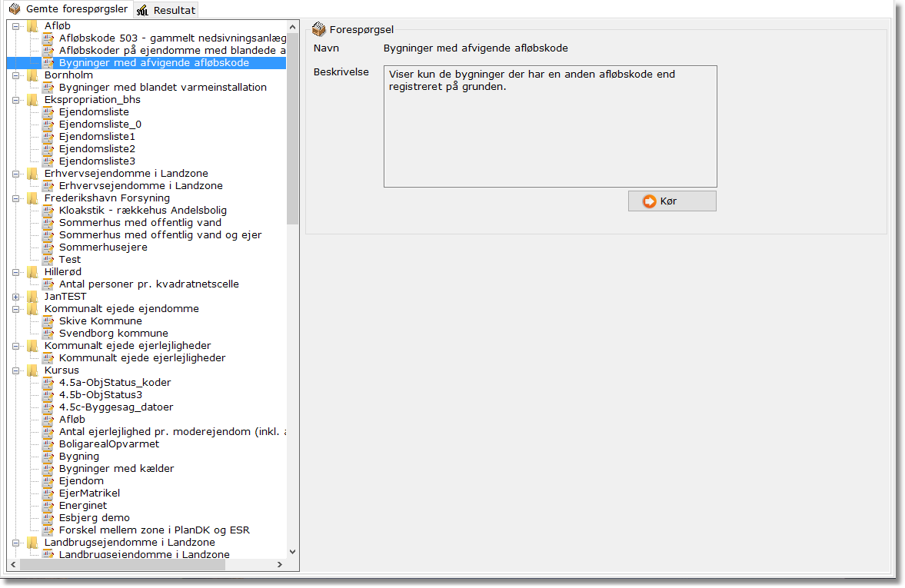Screen dimensions: 905x588
Task: Click the query icon beside Energinet
Action: coord(48,506)
